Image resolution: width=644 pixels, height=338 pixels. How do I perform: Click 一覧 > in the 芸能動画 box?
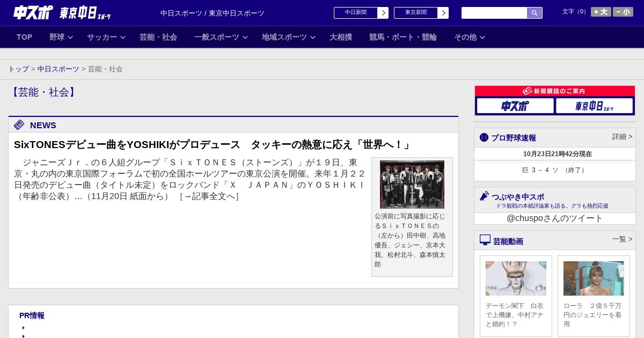point(623,239)
